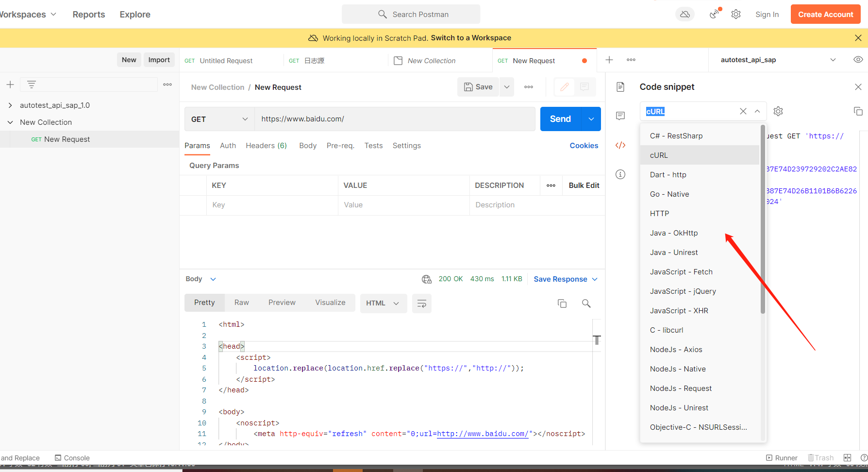Screen dimensions: 868x472
Task: Select NodeJs - Axios from language list
Action: [x=700, y=350]
